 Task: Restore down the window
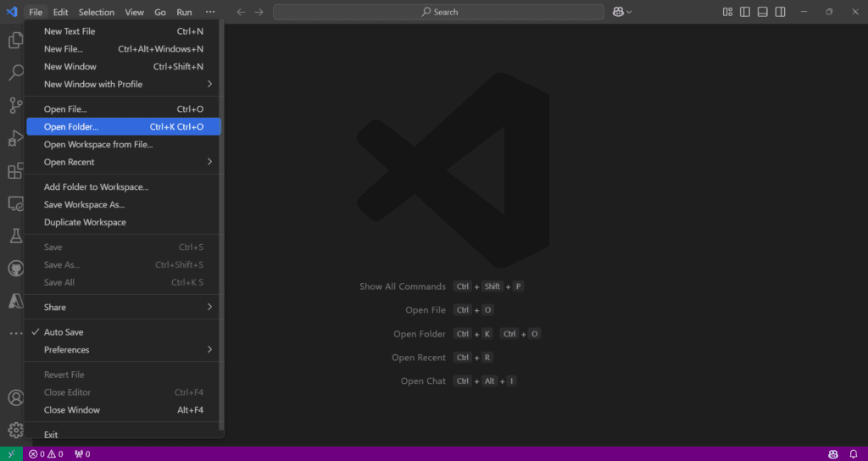[829, 12]
